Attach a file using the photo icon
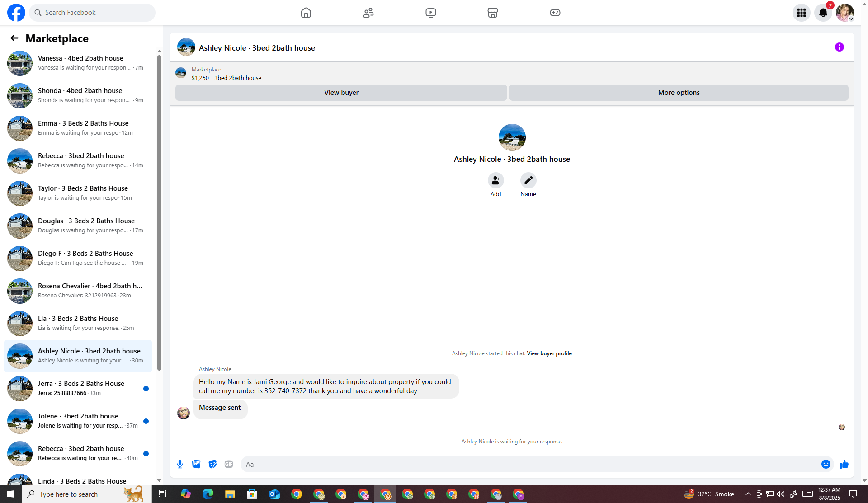Screen dimensions: 868x503 tap(196, 464)
